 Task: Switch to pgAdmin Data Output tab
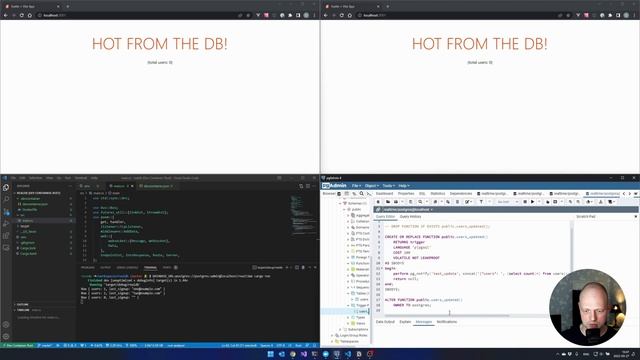point(385,322)
